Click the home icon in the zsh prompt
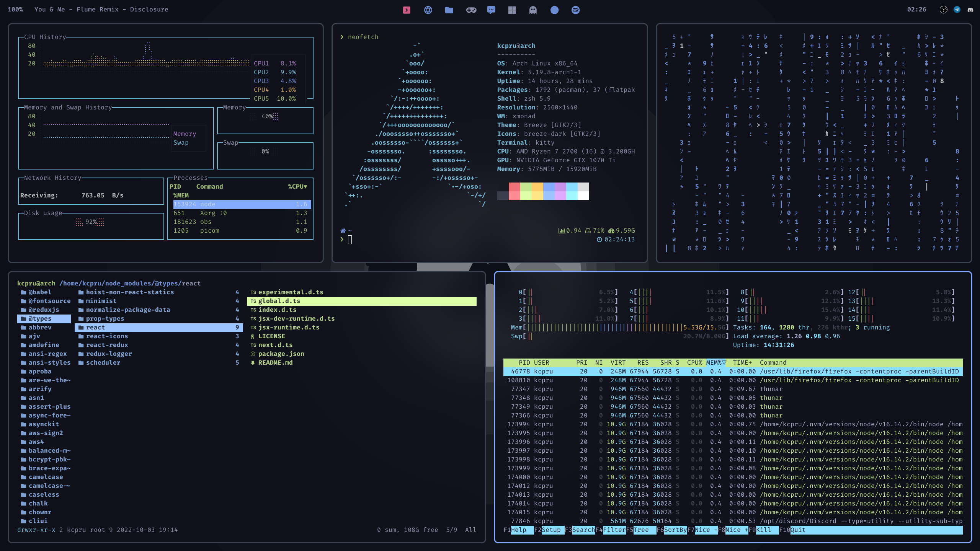Screen dimensions: 980x551 [343, 231]
